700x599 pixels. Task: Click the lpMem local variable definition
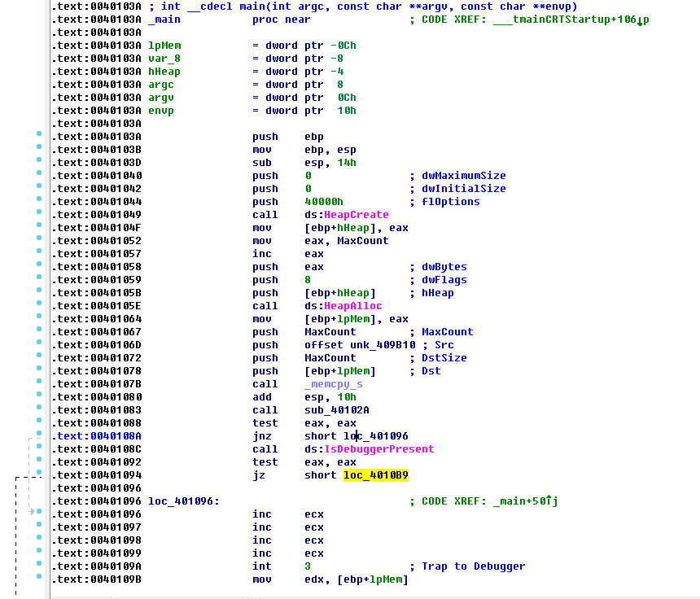click(x=164, y=46)
